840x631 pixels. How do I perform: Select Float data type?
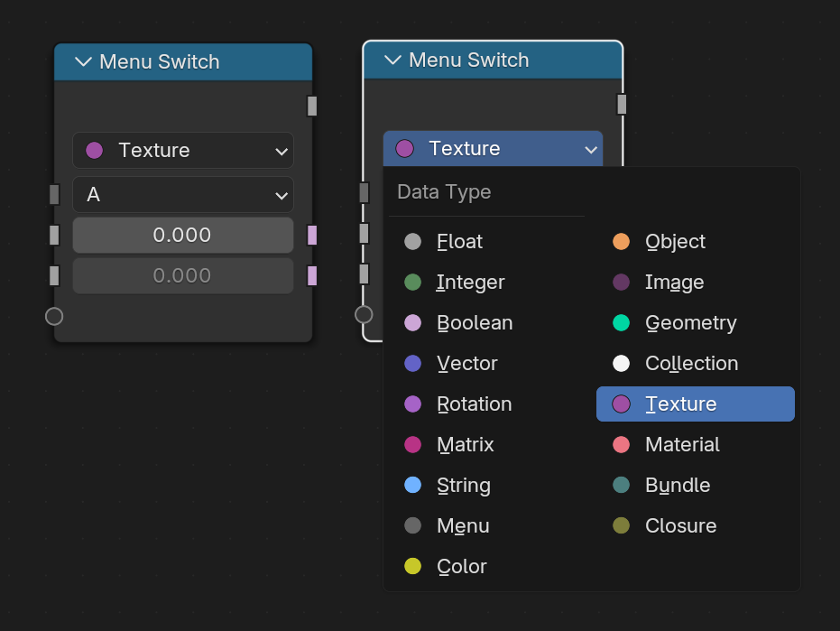point(487,241)
